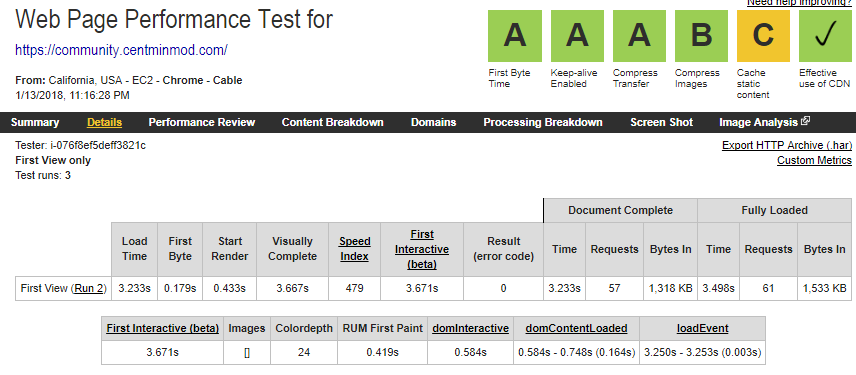856x375 pixels.
Task: Click the Images column header
Action: pos(247,329)
